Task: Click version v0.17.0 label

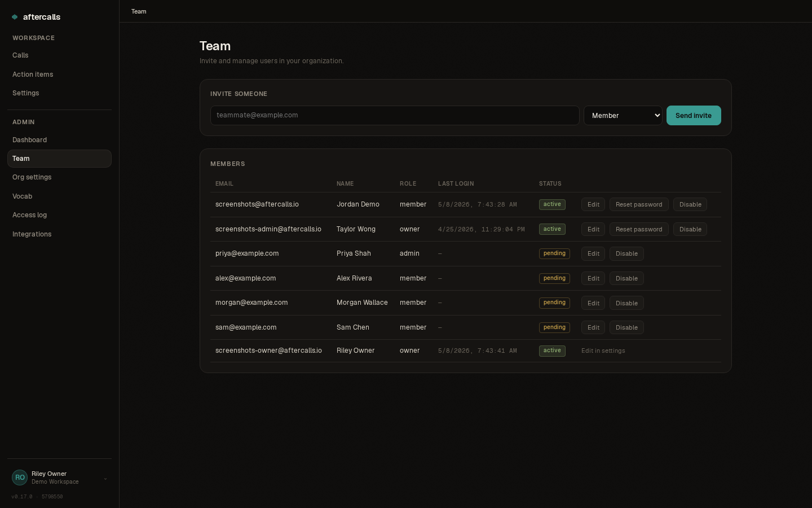Action: 22,497
